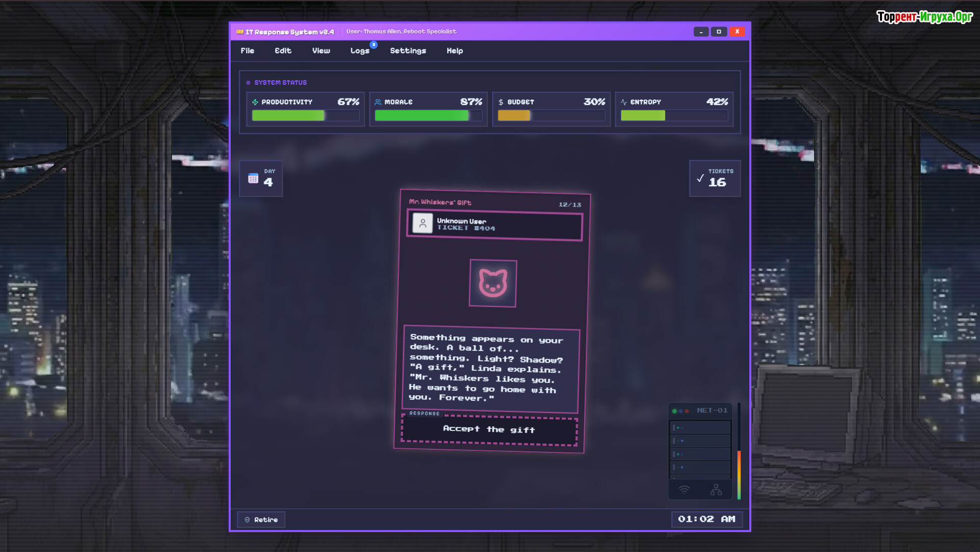Click the Entropy pulse icon
980x552 pixels.
pyautogui.click(x=624, y=102)
